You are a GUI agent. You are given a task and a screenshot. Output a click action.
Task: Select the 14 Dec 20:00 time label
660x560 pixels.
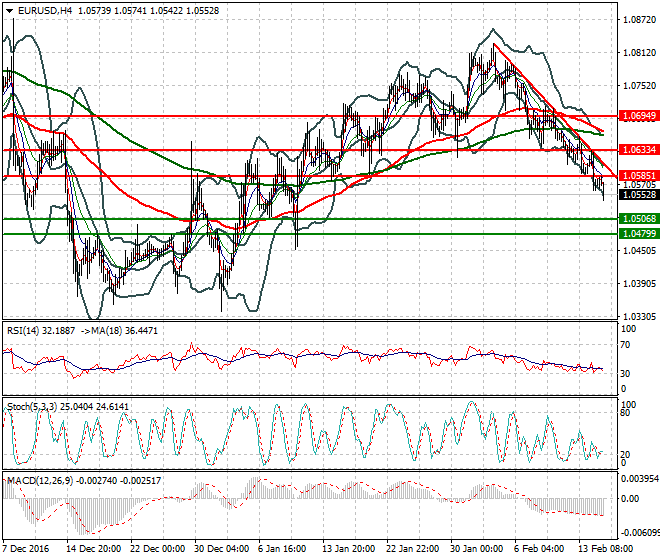94,549
